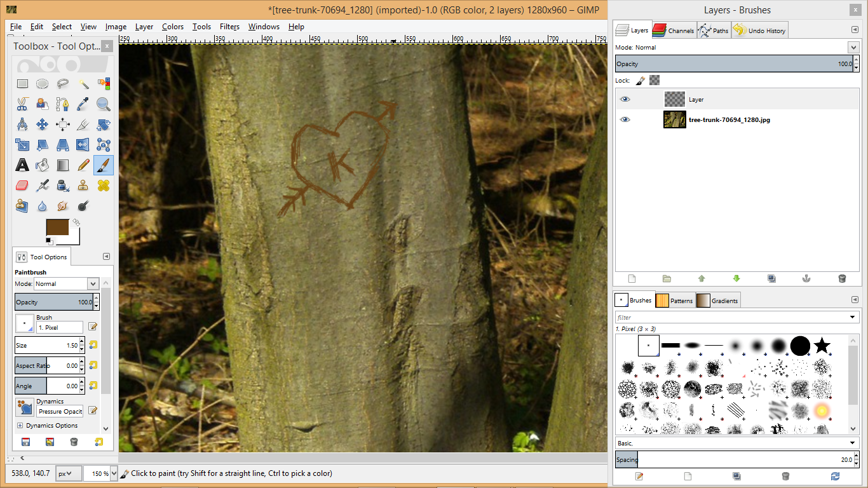Activate the Airbrush tool
This screenshot has height=488, width=868.
click(x=42, y=186)
